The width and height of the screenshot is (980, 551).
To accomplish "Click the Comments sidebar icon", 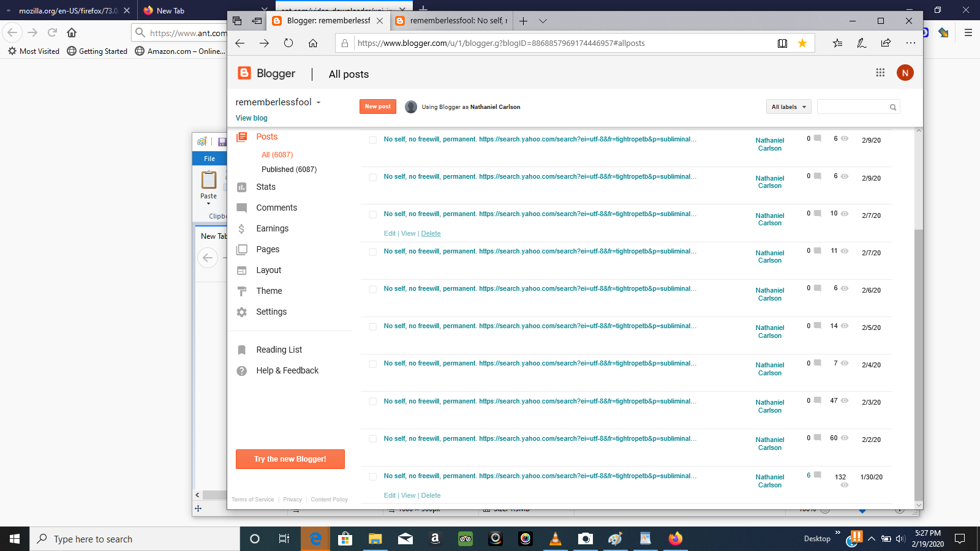I will coord(242,208).
